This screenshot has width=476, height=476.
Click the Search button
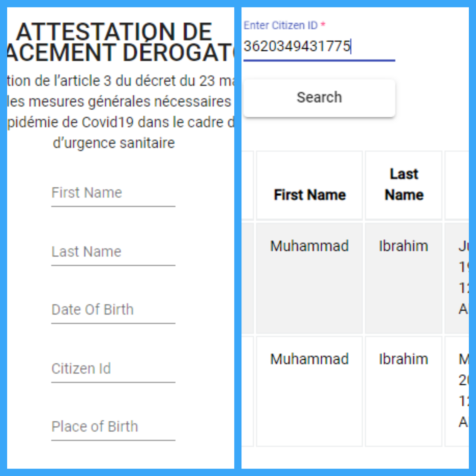point(319,98)
